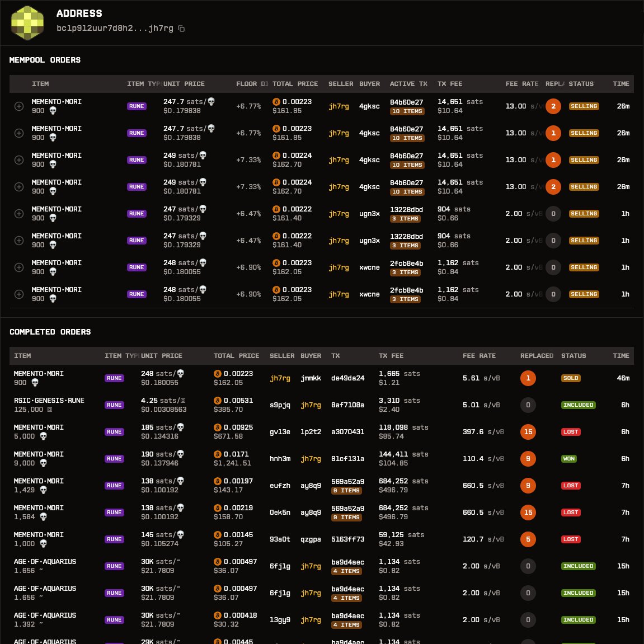
Task: Sort mempool orders by Floor column header
Action: 252,84
